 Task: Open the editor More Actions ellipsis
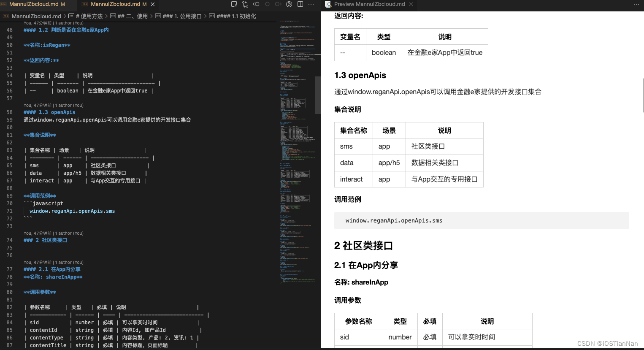click(x=311, y=4)
